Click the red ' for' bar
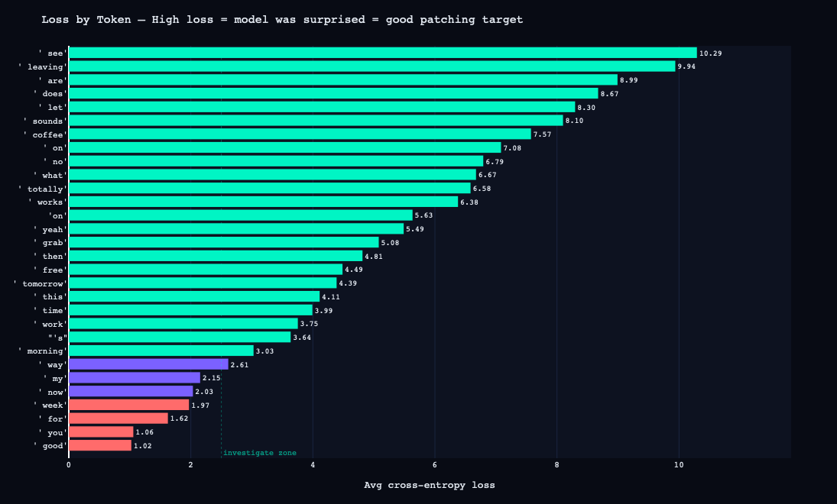Screen dimensions: 837x504 (x=118, y=418)
